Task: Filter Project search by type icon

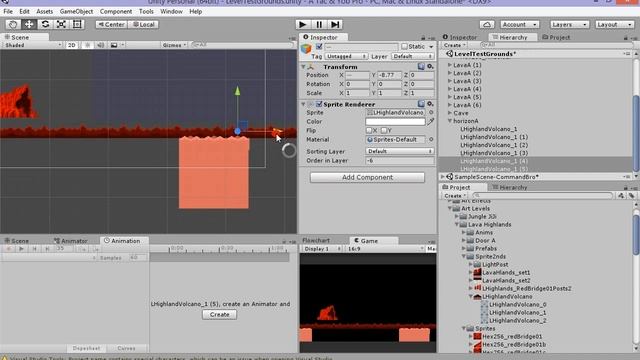Action: (x=621, y=196)
